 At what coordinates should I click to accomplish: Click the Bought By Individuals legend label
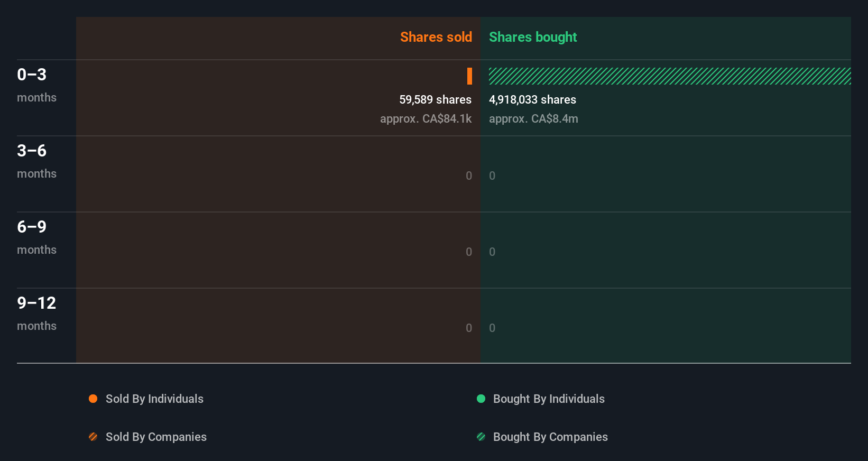(x=549, y=399)
